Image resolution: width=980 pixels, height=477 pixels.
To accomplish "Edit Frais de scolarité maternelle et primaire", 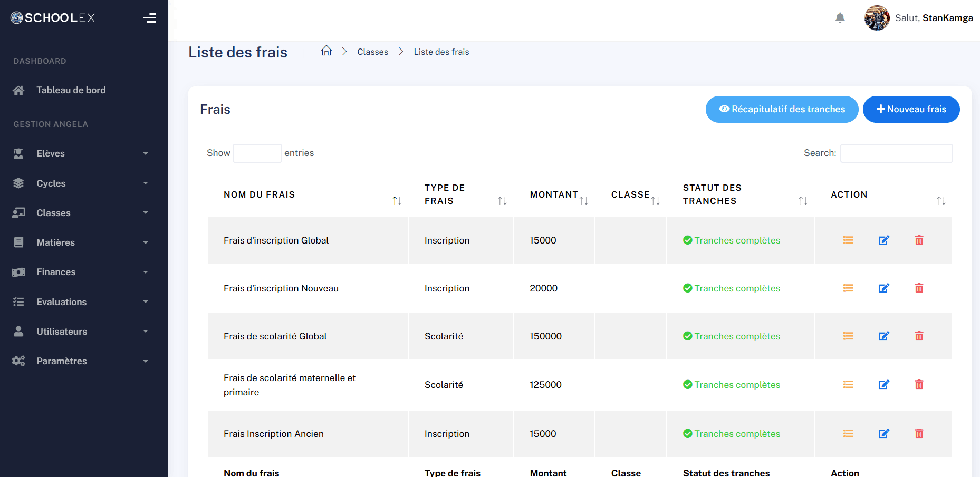I will click(884, 385).
